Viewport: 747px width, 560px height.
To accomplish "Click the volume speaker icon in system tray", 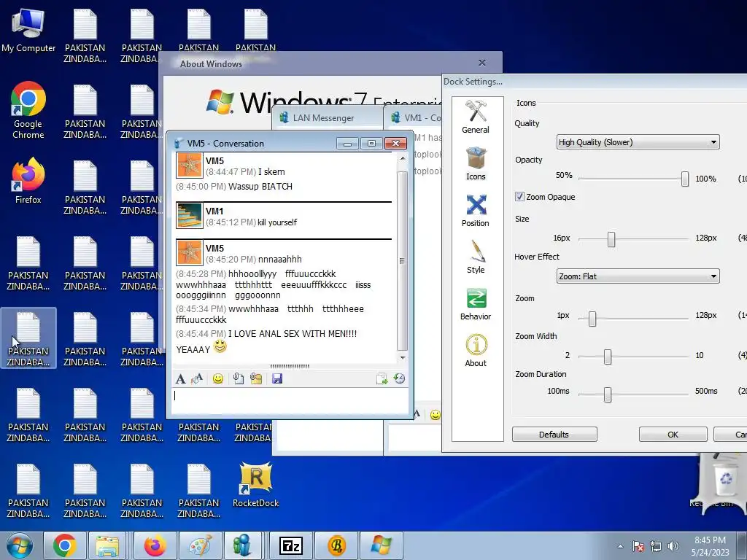I will click(673, 546).
